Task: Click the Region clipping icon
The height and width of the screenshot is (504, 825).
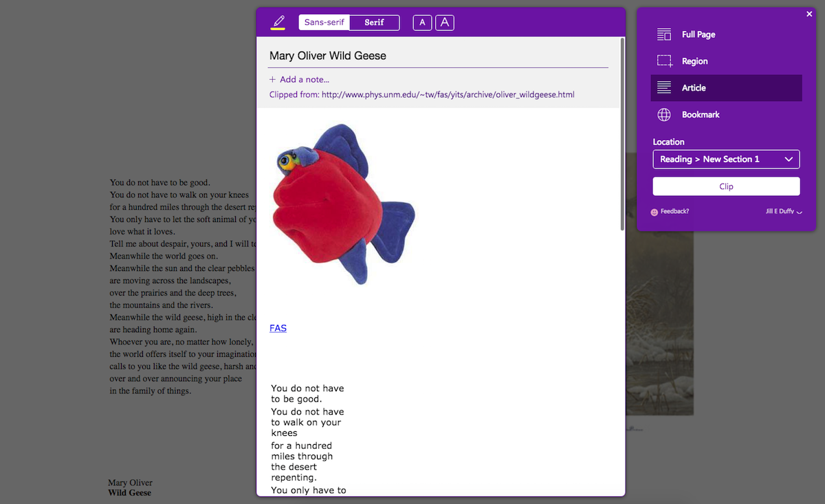Action: (x=664, y=61)
